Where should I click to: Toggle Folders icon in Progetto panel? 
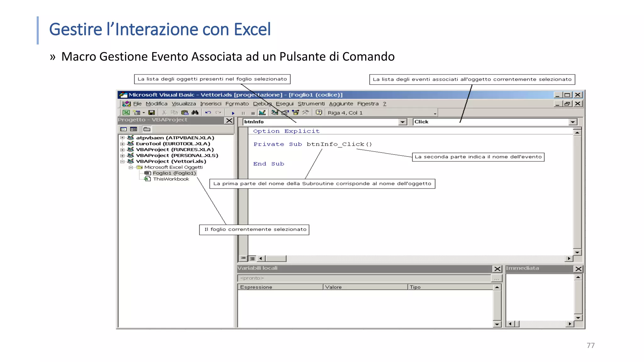pyautogui.click(x=147, y=129)
